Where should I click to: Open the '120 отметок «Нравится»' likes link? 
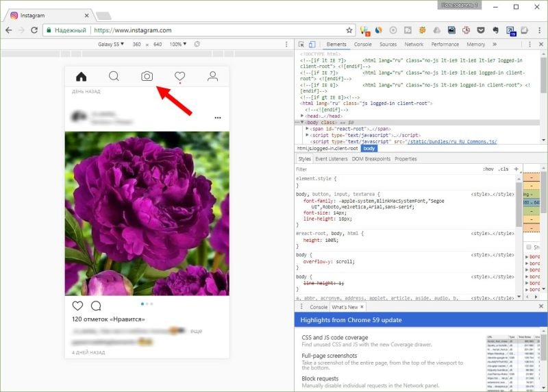[x=108, y=319]
